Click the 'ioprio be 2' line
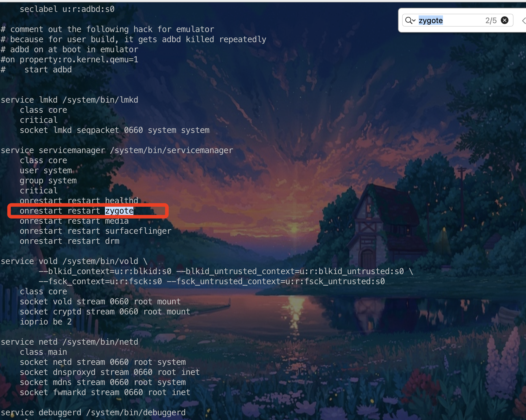The height and width of the screenshot is (420, 526). 46,322
